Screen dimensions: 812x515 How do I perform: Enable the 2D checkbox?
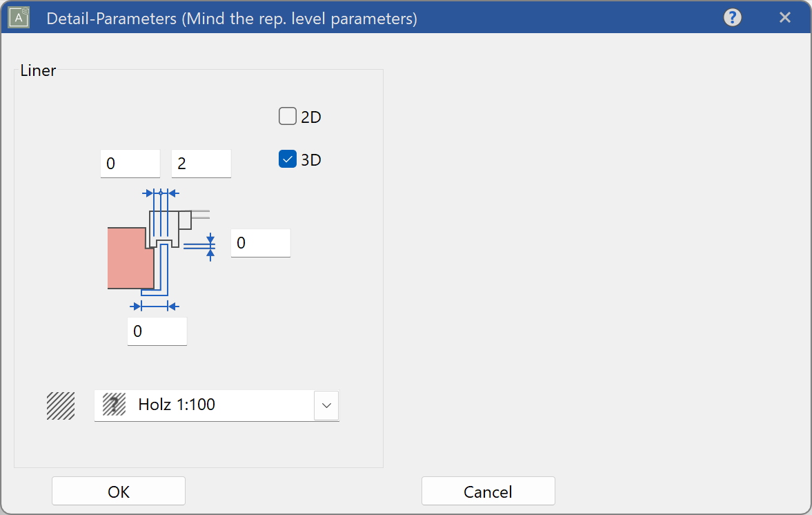click(x=288, y=117)
